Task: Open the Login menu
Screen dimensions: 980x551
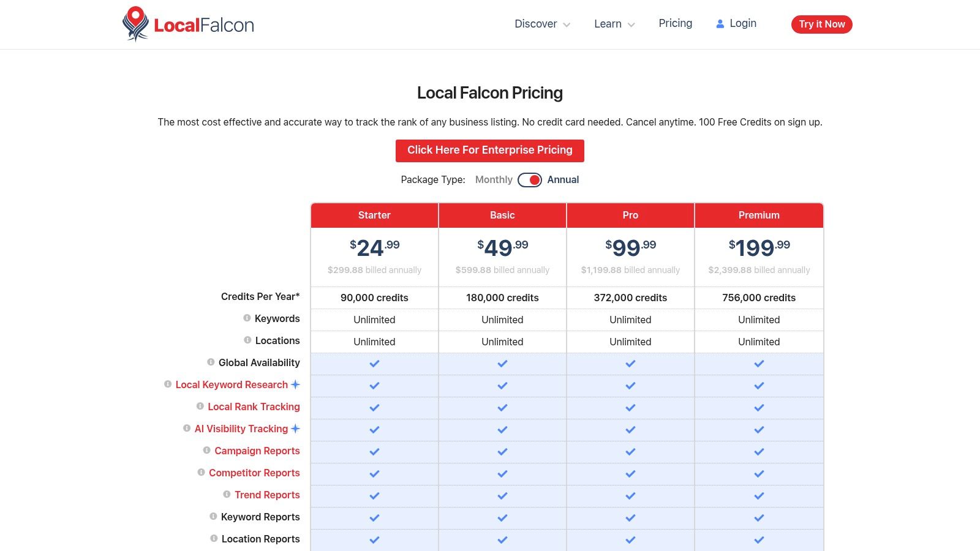Action: tap(743, 23)
